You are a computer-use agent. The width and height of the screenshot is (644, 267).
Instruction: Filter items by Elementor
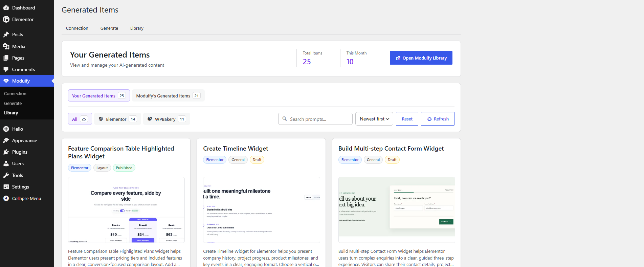click(x=117, y=119)
